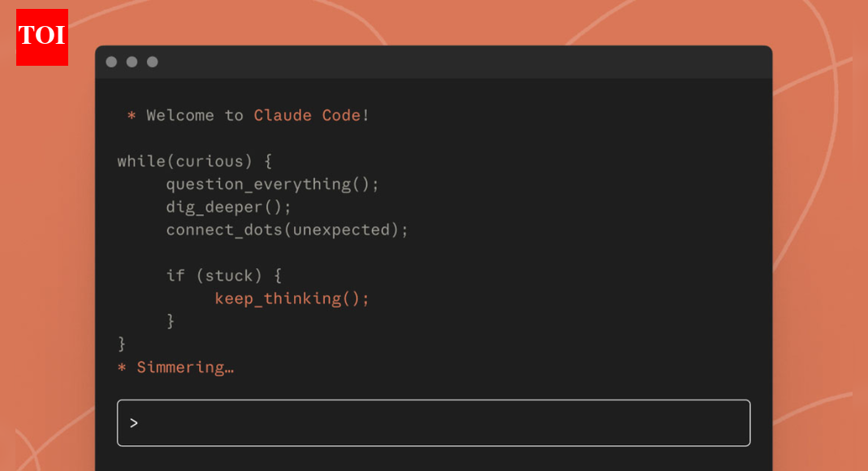Toggle the keep_thinking(); highlighted line
868x471 pixels.
(x=292, y=298)
